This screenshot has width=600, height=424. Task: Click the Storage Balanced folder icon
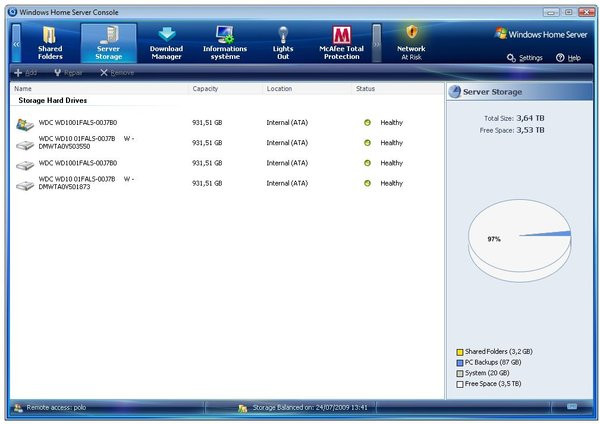(x=243, y=408)
